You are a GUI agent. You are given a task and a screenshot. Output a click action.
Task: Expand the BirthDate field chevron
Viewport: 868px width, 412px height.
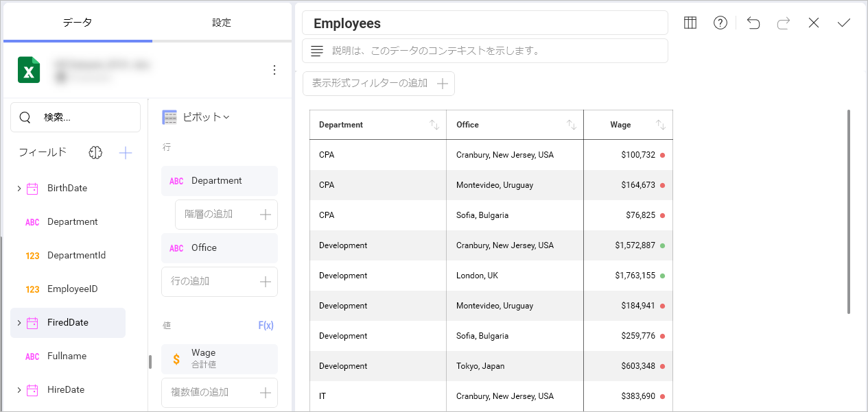[x=19, y=189]
